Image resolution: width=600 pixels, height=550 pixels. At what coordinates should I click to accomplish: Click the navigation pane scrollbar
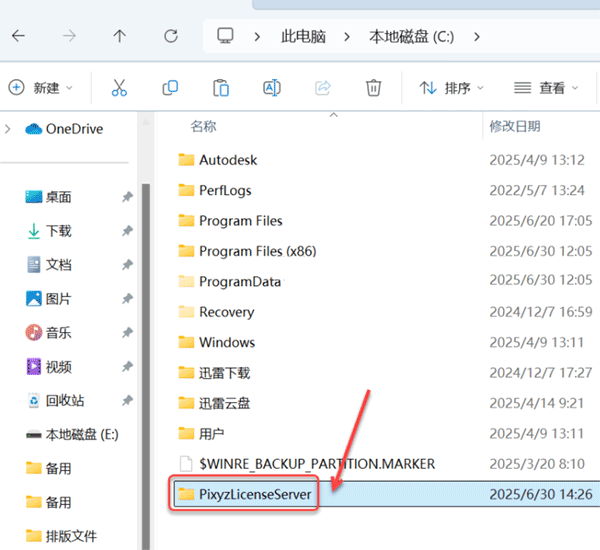146,367
